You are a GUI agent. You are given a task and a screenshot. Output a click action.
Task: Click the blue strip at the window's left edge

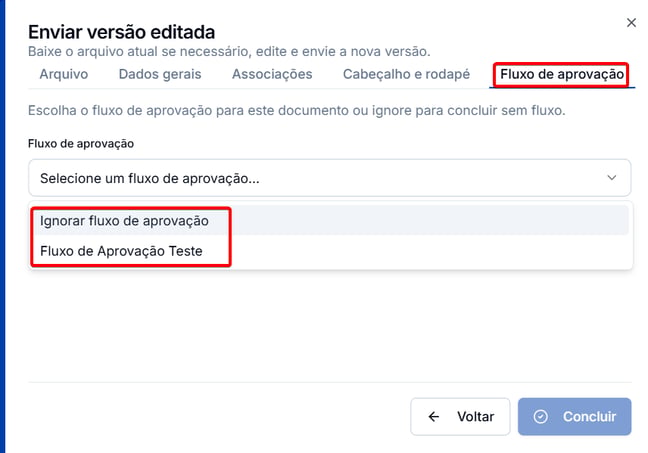click(2, 226)
